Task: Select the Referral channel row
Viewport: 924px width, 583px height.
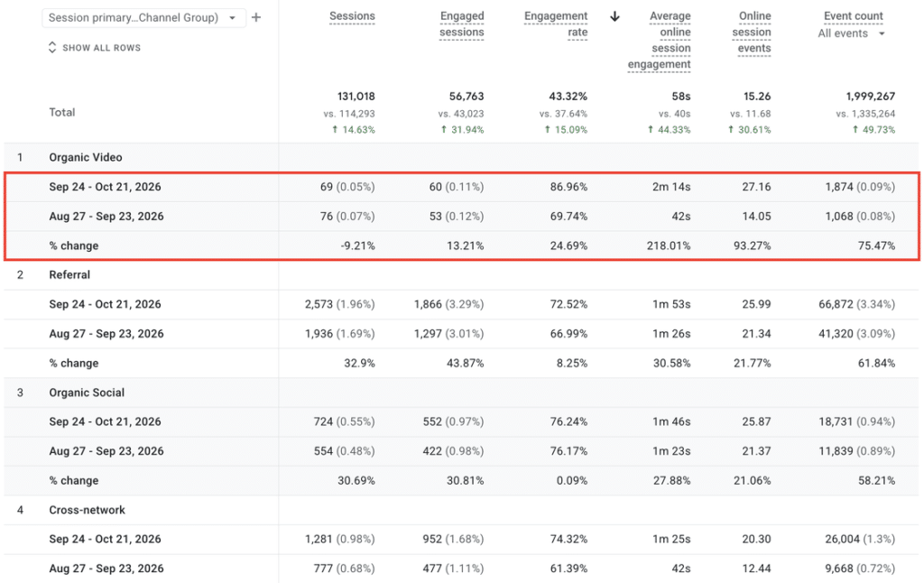Action: point(461,274)
